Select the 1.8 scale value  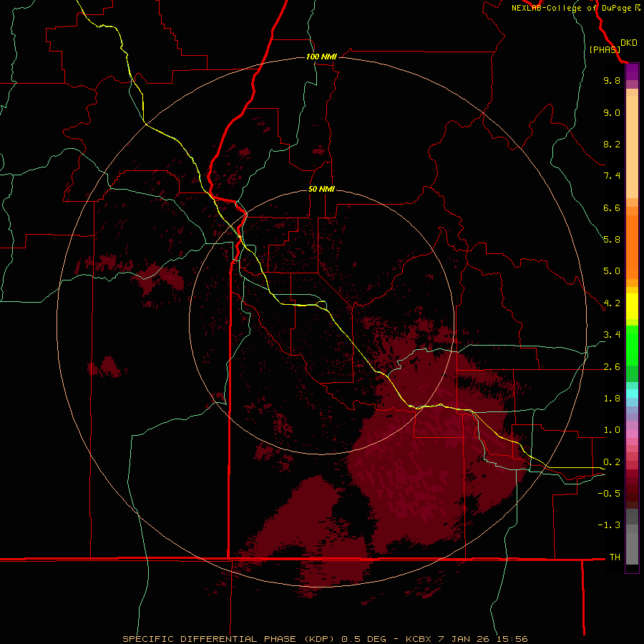point(612,399)
